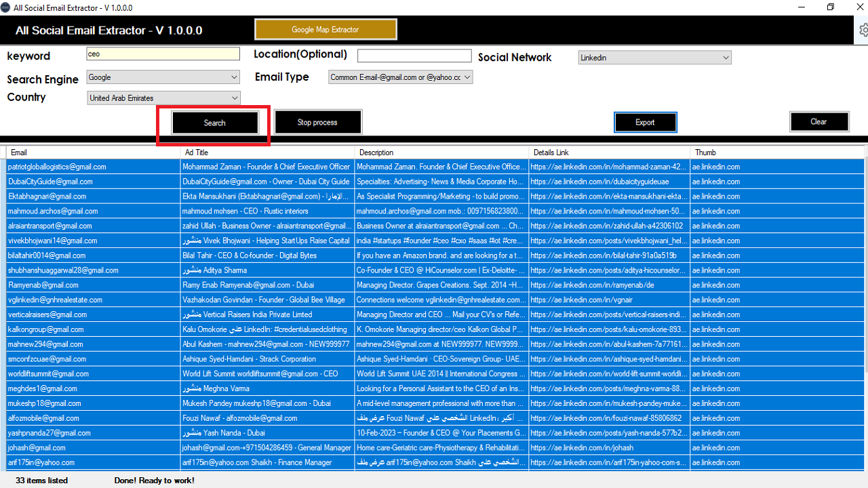Sort results by the Description column

pyautogui.click(x=376, y=152)
